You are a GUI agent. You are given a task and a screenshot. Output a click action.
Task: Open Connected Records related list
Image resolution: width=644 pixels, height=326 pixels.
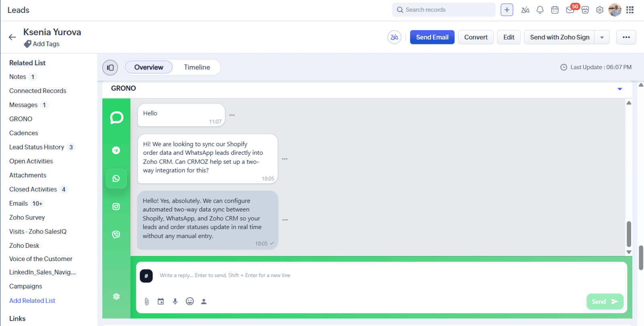[38, 91]
